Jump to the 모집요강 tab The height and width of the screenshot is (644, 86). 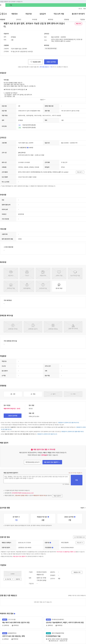click(3, 19)
